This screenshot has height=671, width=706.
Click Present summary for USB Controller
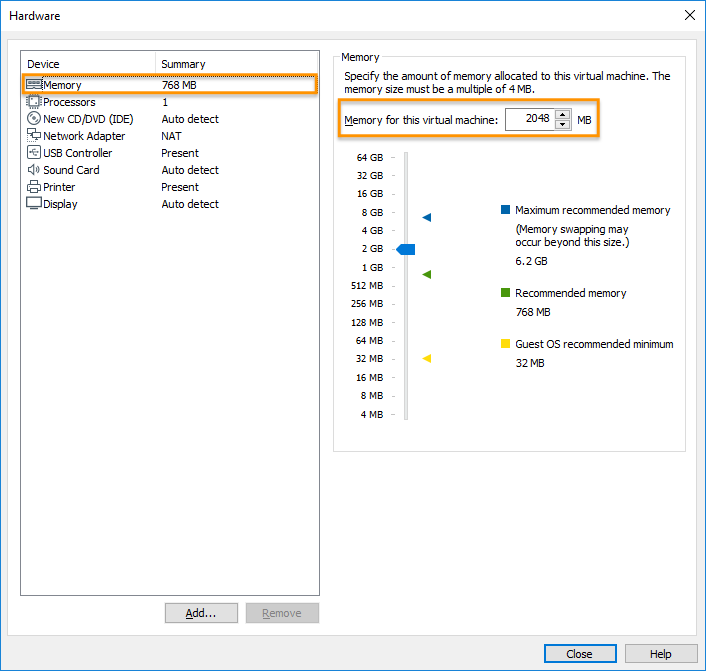pyautogui.click(x=180, y=153)
